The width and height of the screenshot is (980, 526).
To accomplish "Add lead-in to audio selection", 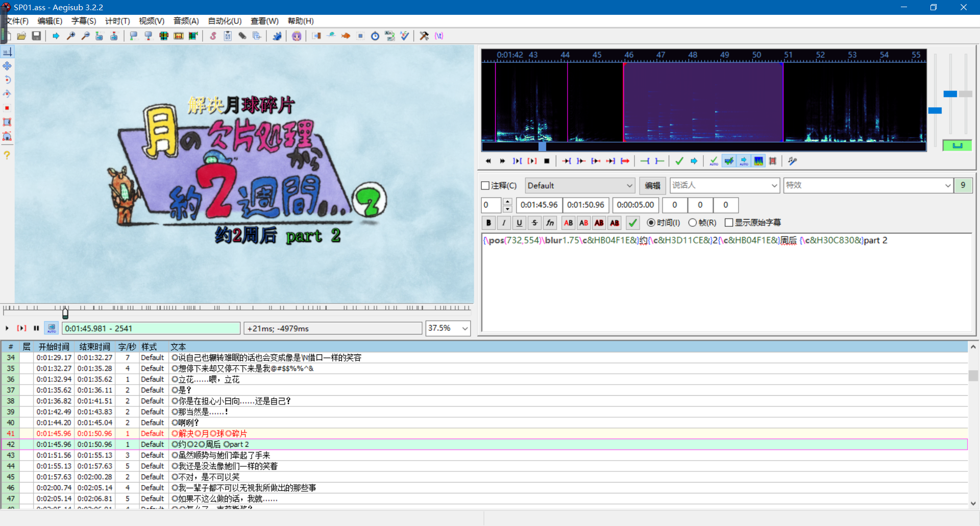I will click(x=645, y=161).
